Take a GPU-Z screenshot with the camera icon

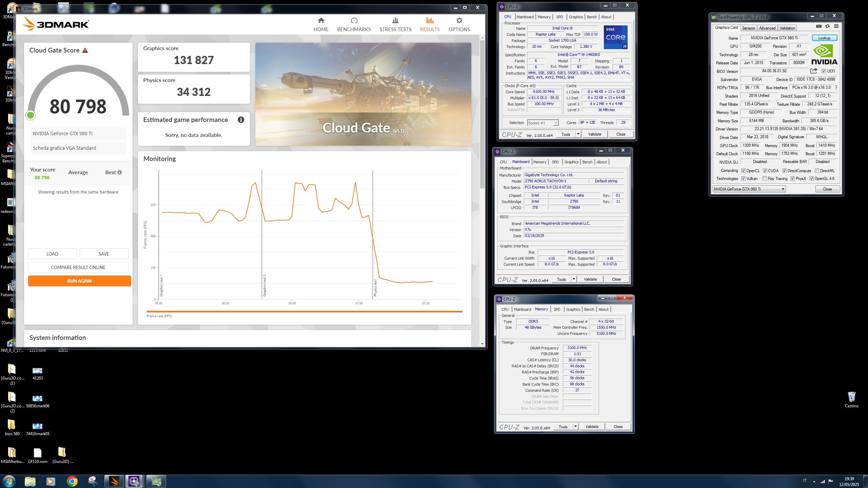(818, 26)
